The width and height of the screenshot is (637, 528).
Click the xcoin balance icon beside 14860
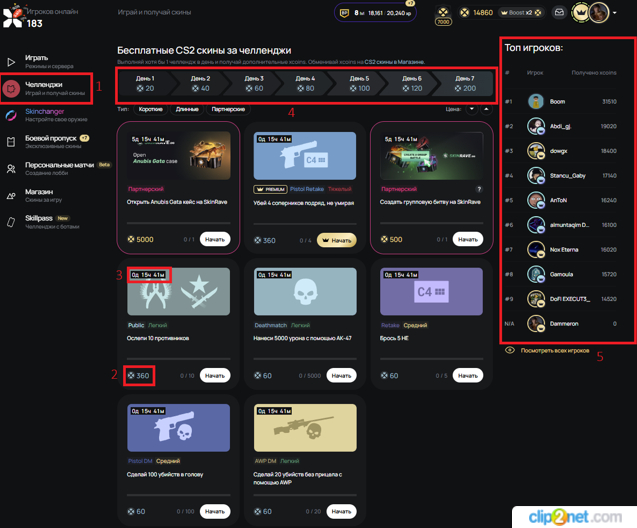pyautogui.click(x=464, y=13)
